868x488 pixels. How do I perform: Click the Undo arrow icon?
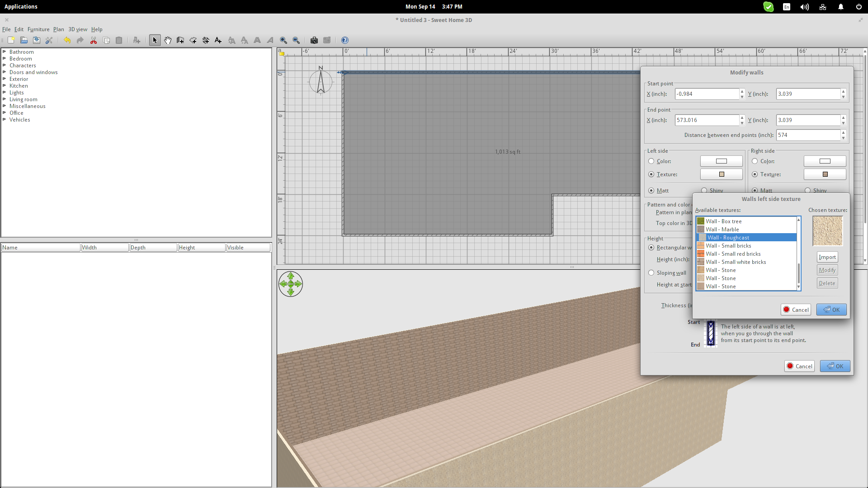point(67,40)
